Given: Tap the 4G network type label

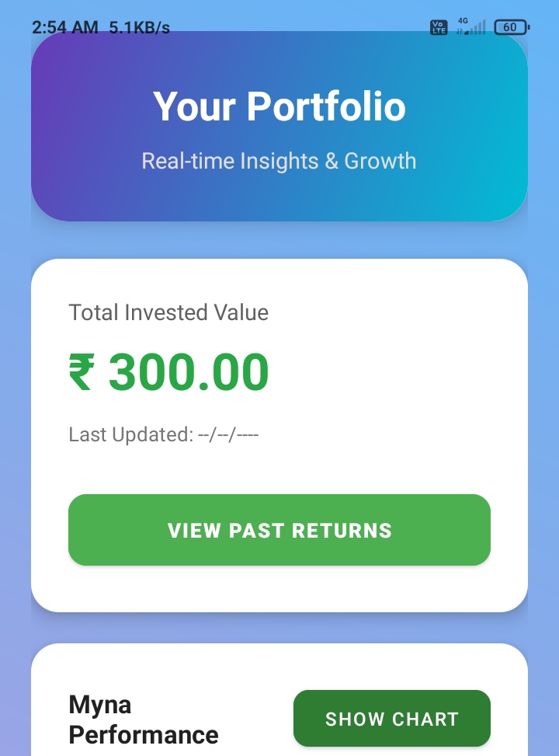Looking at the screenshot, I should pos(464,21).
